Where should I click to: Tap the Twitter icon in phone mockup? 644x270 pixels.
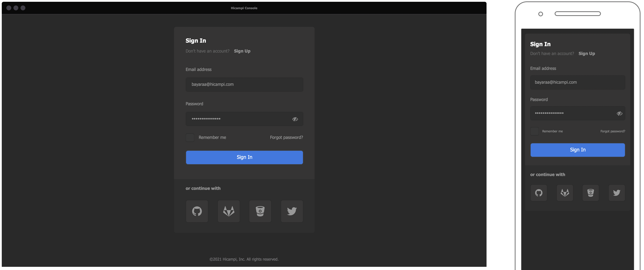coord(616,193)
